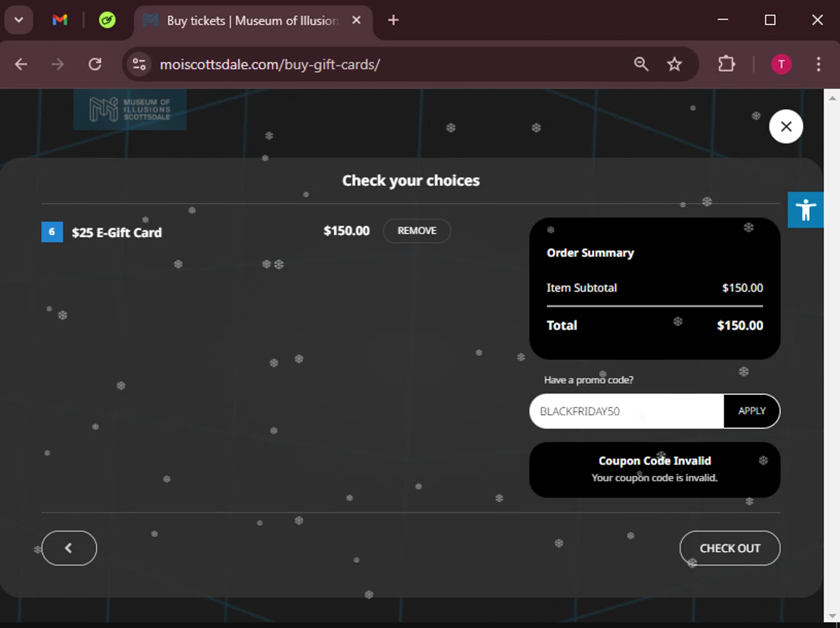Image resolution: width=840 pixels, height=628 pixels.
Task: Maximize the browser window
Action: tap(770, 20)
